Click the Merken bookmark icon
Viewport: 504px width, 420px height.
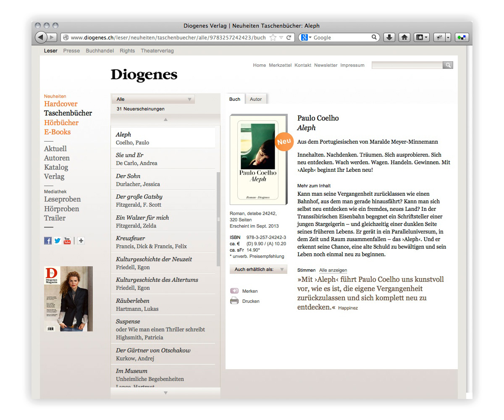click(x=234, y=291)
